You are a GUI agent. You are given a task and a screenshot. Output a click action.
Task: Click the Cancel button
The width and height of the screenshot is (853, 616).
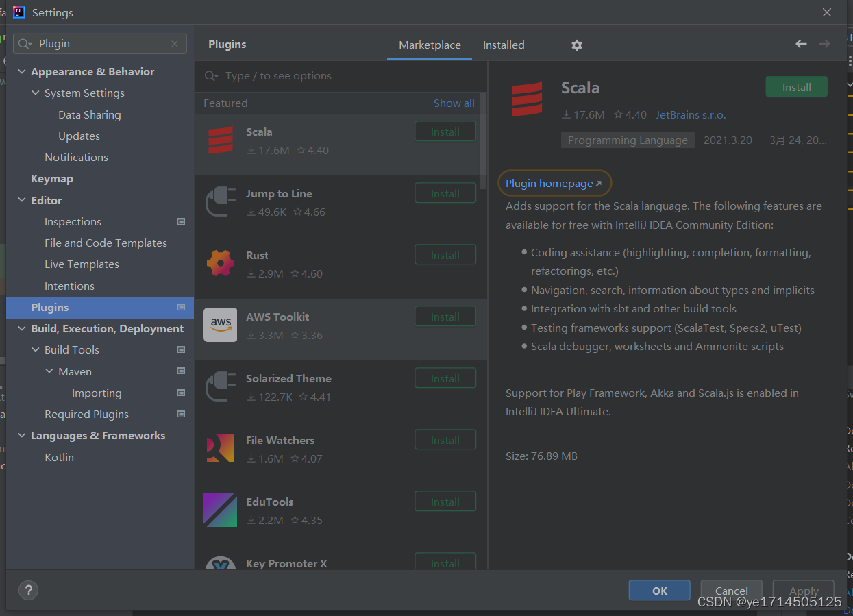point(731,591)
